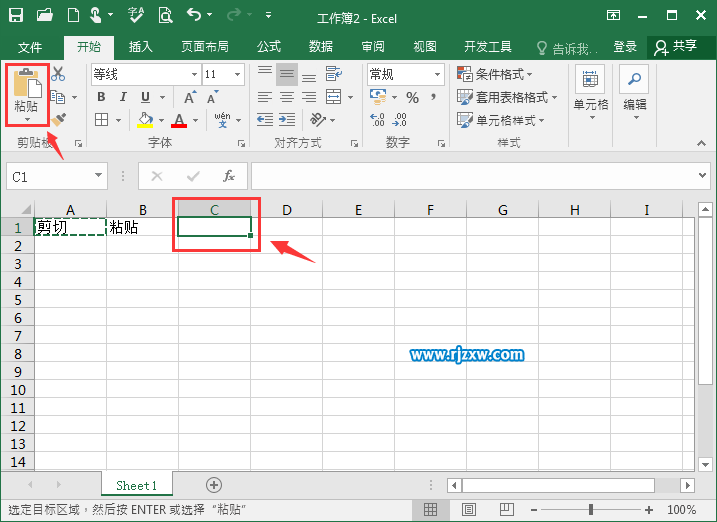Toggle Italic formatting
The image size is (717, 522).
tap(123, 97)
